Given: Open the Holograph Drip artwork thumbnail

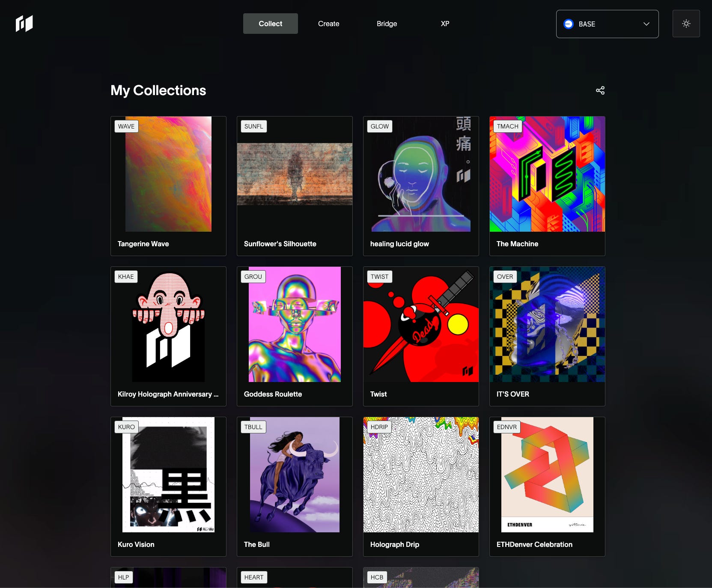Looking at the screenshot, I should [x=421, y=475].
